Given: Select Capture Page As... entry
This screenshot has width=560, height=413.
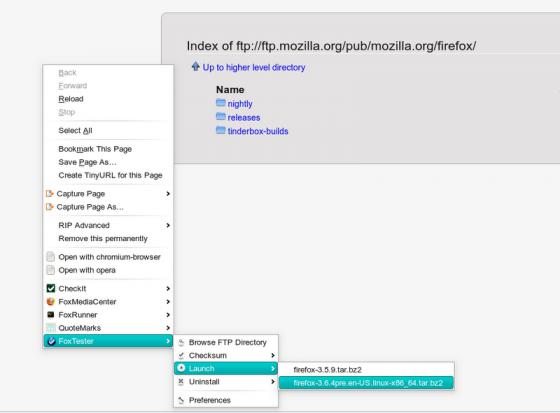Looking at the screenshot, I should 108,207.
